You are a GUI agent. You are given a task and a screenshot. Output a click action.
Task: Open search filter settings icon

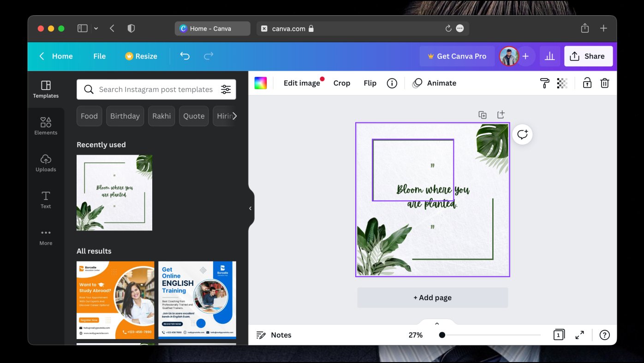click(x=226, y=90)
